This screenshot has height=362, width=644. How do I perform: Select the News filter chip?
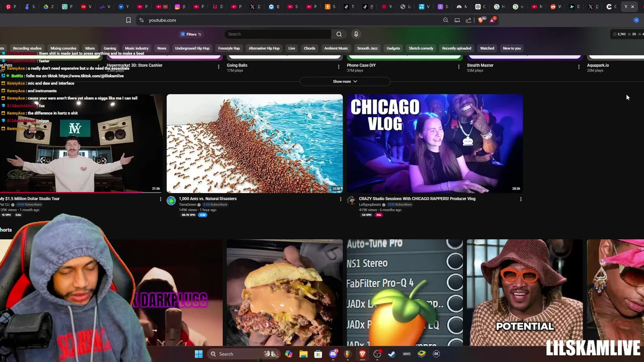(x=162, y=48)
